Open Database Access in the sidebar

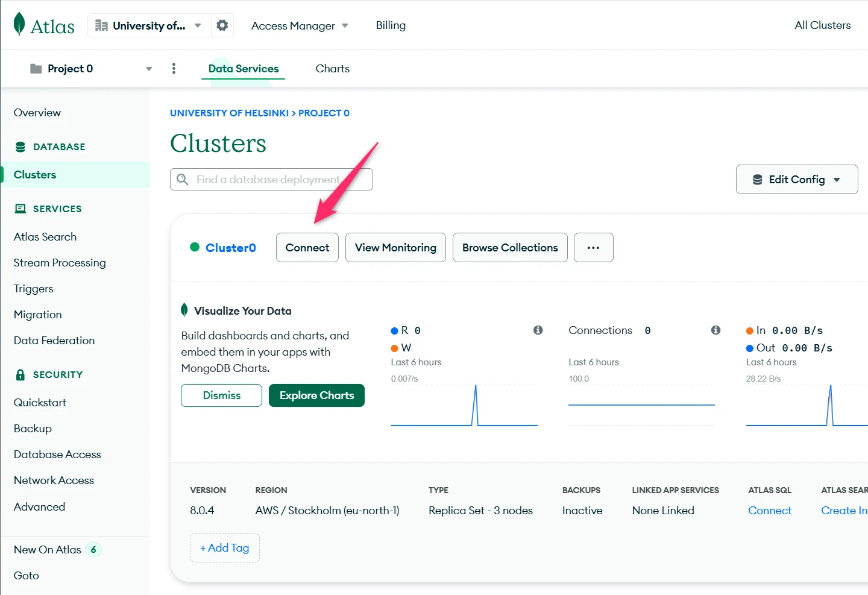click(57, 455)
